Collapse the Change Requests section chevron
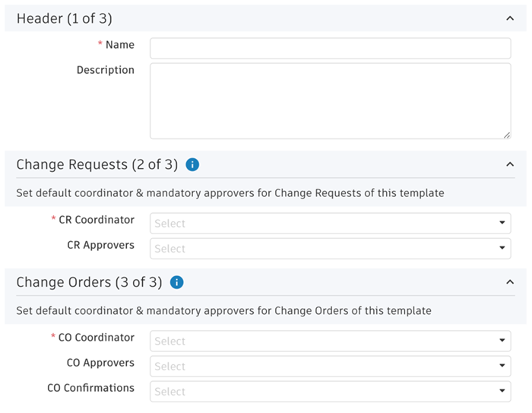The width and height of the screenshot is (532, 413). (x=509, y=164)
